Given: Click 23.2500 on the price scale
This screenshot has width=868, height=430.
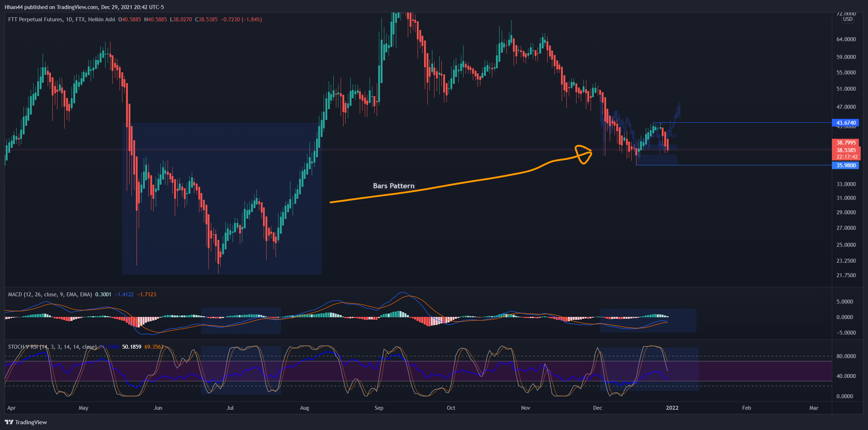Looking at the screenshot, I should [x=846, y=261].
